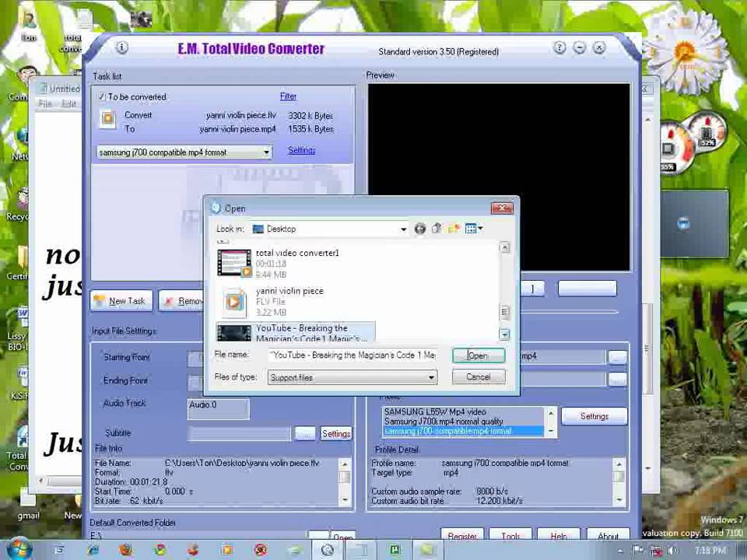This screenshot has height=560, width=747.
Task: Select the total video converter1 video thumbnail
Action: 234,263
